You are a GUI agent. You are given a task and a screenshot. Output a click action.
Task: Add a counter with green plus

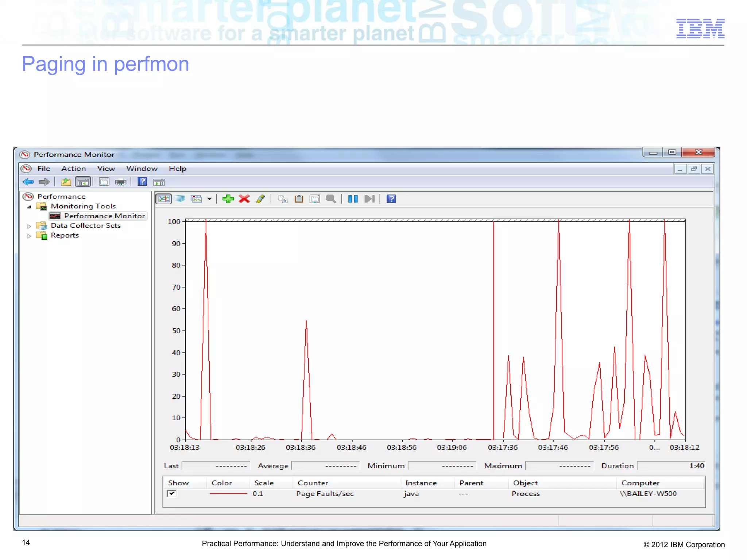click(x=228, y=199)
